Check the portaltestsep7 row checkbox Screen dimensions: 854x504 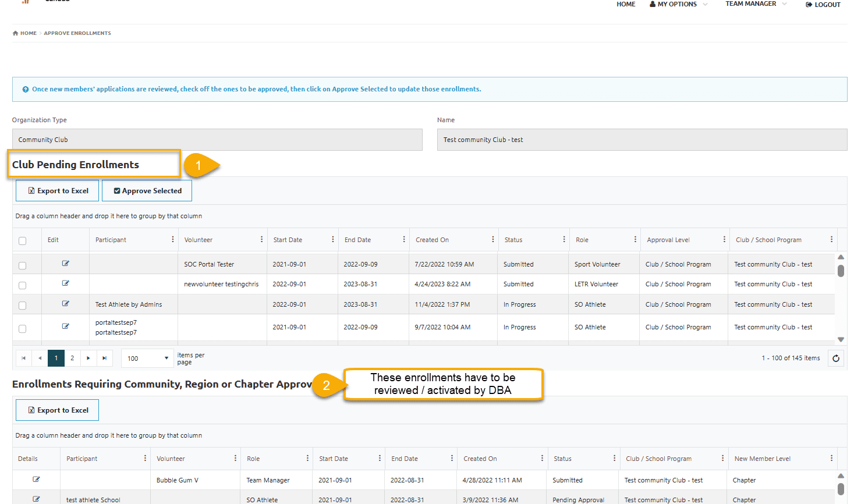(22, 328)
